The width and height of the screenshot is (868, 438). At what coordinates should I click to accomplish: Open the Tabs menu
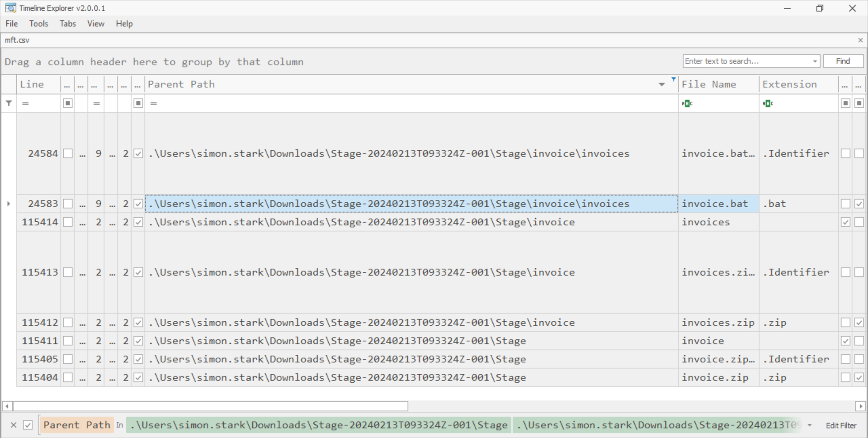click(x=68, y=24)
